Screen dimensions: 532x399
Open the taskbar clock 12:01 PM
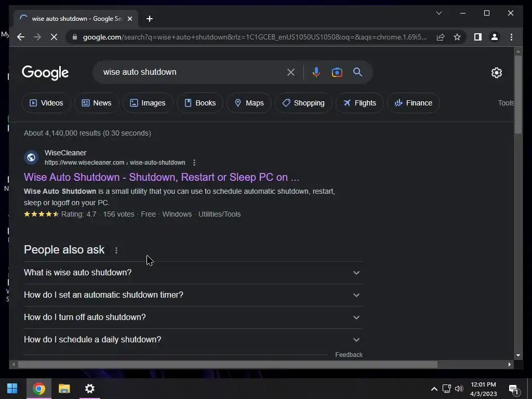[484, 389]
